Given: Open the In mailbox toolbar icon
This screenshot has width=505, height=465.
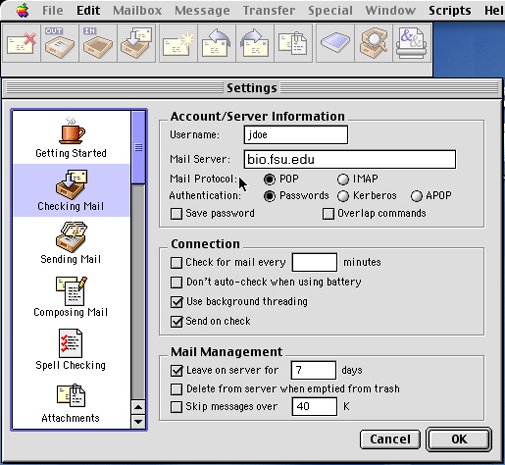Looking at the screenshot, I should point(98,43).
